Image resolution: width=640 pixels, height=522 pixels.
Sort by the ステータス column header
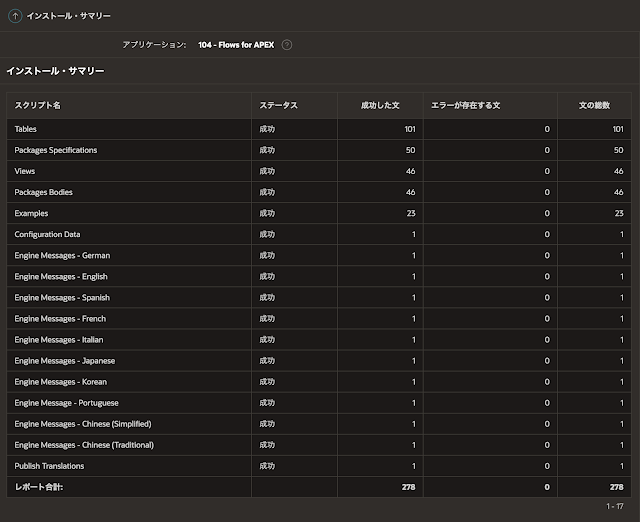(278, 105)
